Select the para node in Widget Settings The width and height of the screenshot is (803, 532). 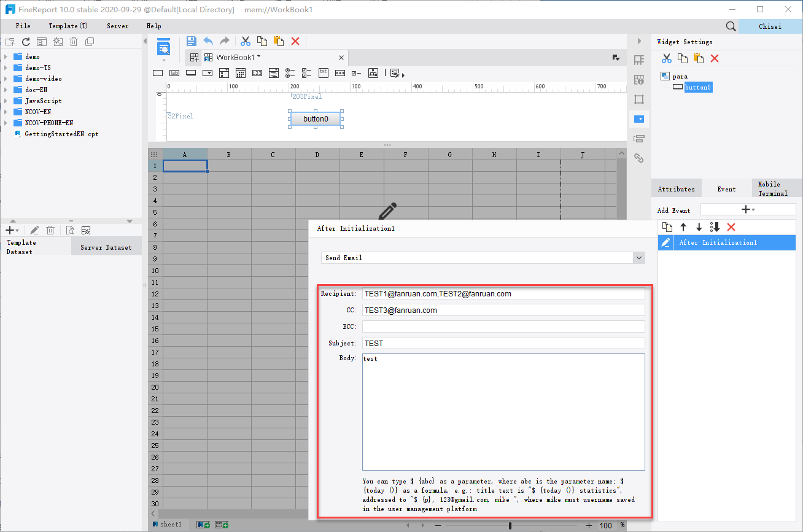[x=680, y=77]
